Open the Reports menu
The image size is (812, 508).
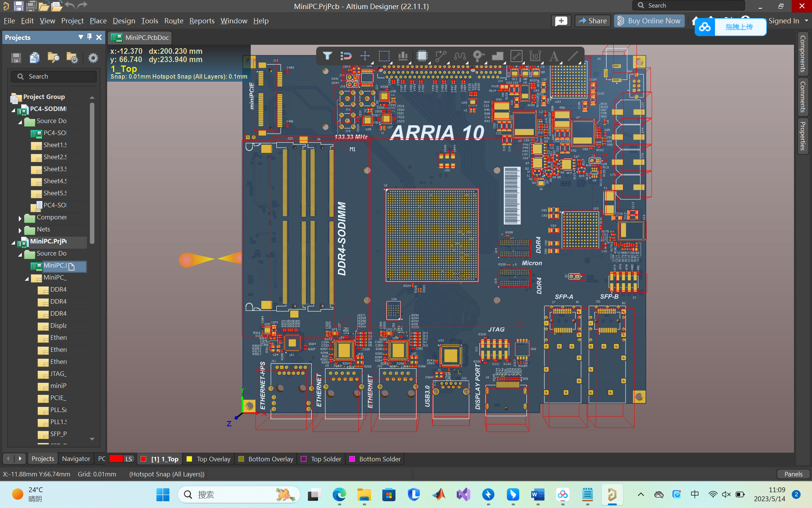point(202,21)
